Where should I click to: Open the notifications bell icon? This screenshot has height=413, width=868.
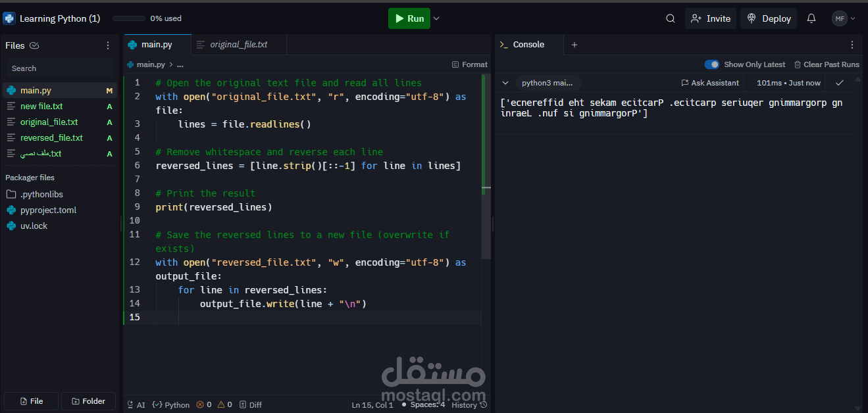[x=811, y=18]
